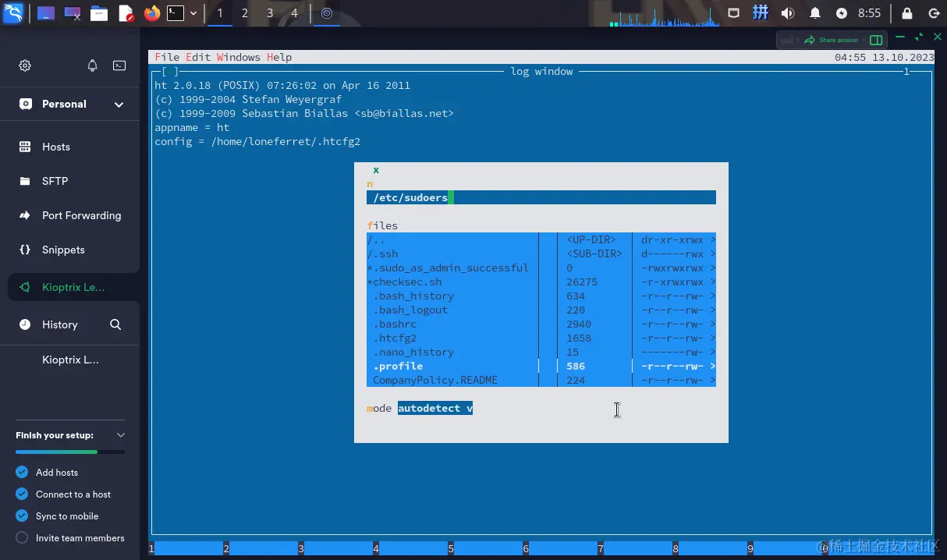Screen dimensions: 947x560
Task: Click the volume speaker icon in system tray
Action: click(788, 13)
